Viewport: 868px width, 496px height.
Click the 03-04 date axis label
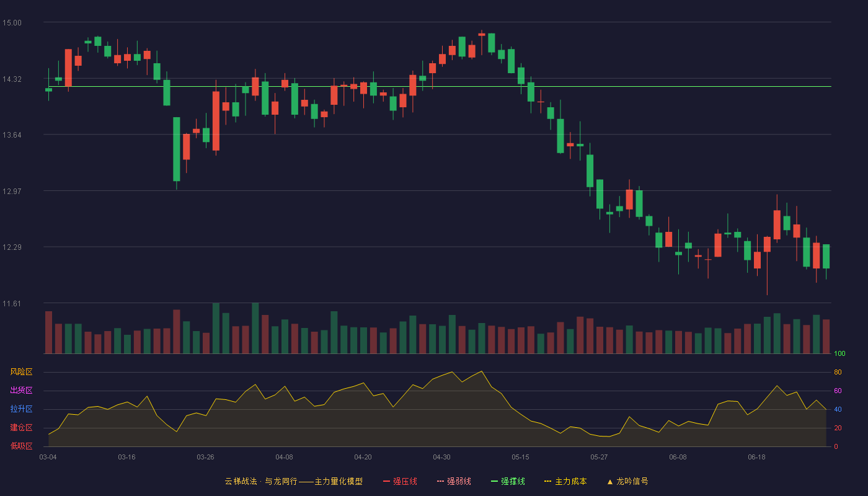pos(48,457)
